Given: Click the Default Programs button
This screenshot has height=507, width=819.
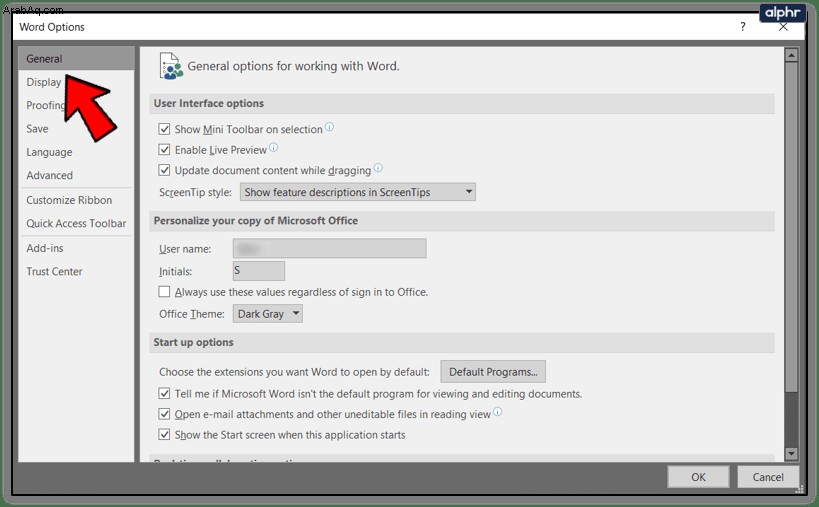Looking at the screenshot, I should (493, 372).
